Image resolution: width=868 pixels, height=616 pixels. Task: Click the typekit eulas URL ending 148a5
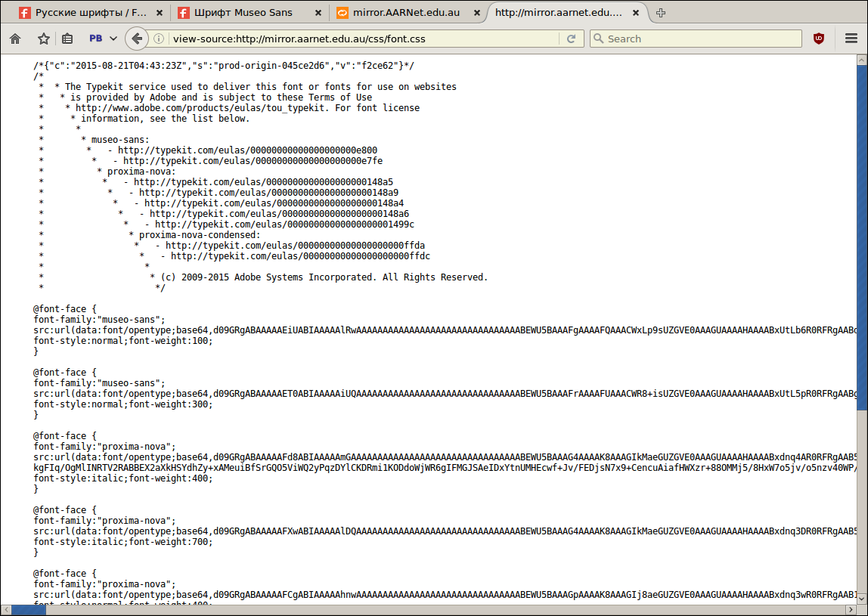(263, 181)
